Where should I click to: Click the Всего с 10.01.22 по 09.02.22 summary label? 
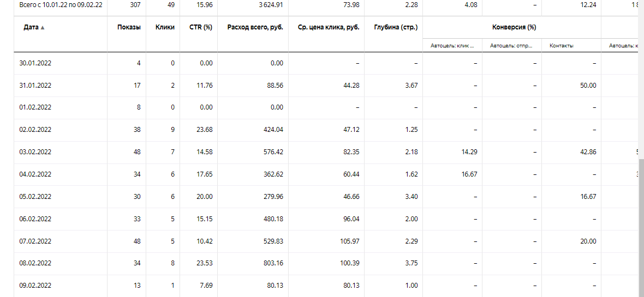[x=59, y=5]
